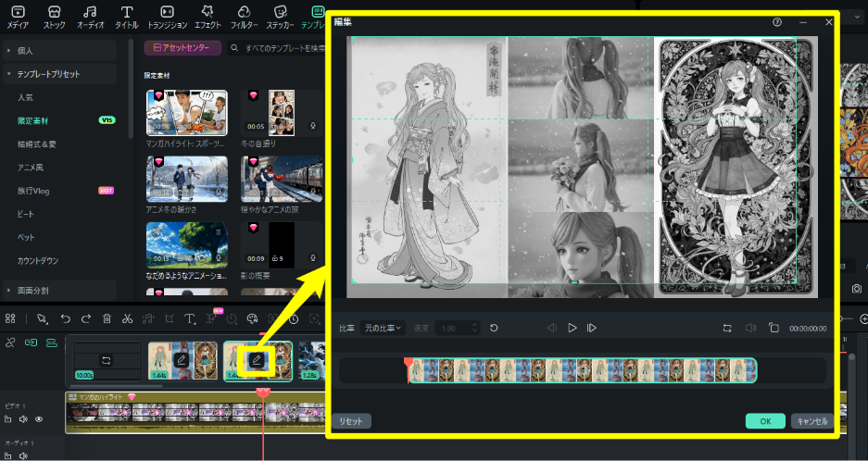Viewport: 868px width, 461px height.
Task: Select the アニメ冬の暖かさ template thumbnail
Action: click(186, 179)
